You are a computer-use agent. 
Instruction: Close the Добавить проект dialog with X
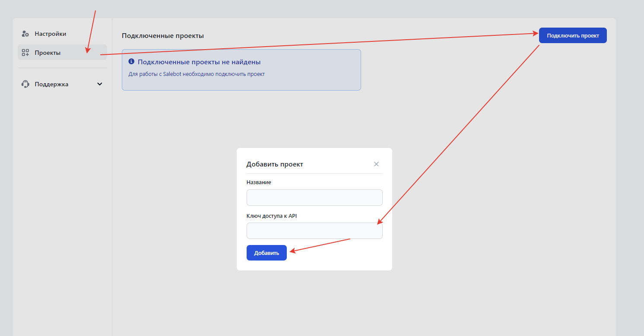tap(376, 164)
